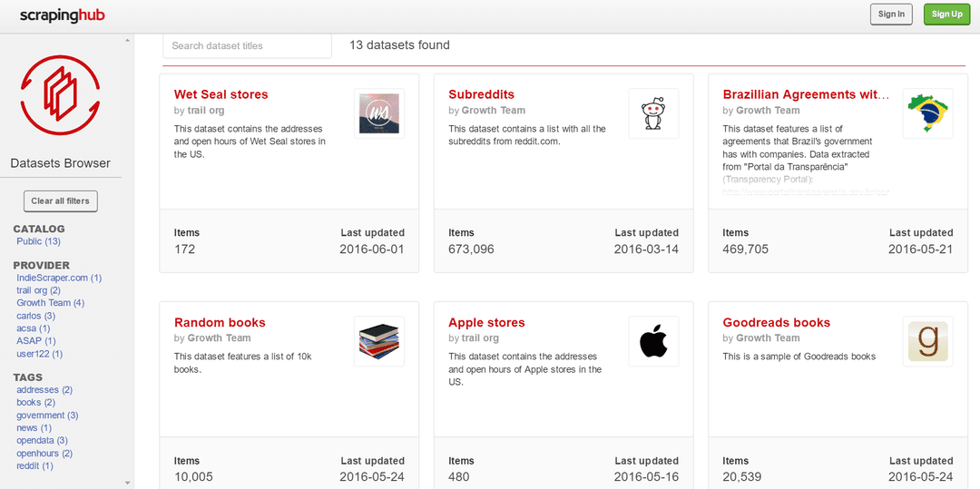Click sidebar scrollbar down arrow
Viewport: 980px width, 489px height.
click(128, 483)
